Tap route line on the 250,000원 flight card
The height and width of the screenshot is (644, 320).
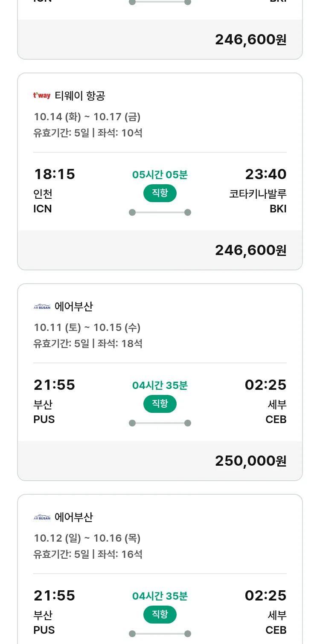160,423
